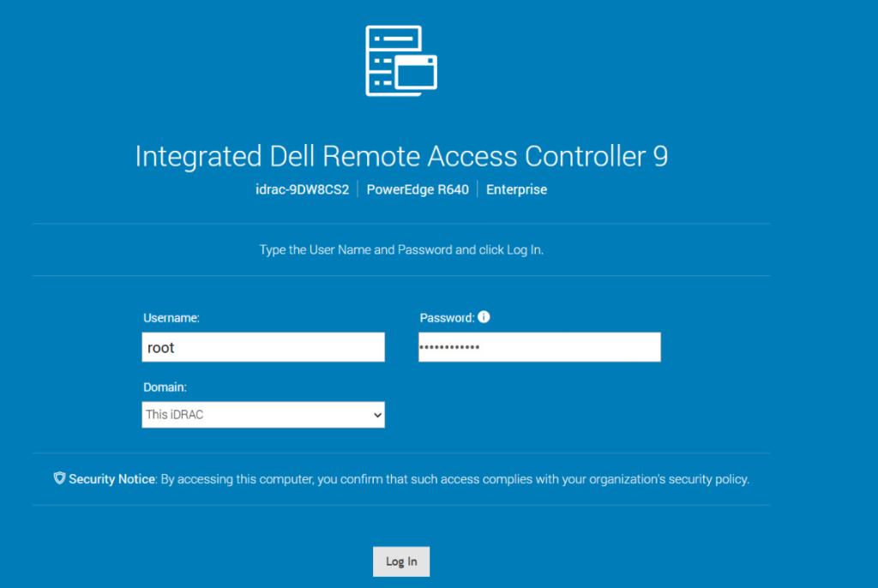Click the 'Type the User Name and Password' instruction
Viewport: 878px width, 588px height.
click(x=401, y=249)
